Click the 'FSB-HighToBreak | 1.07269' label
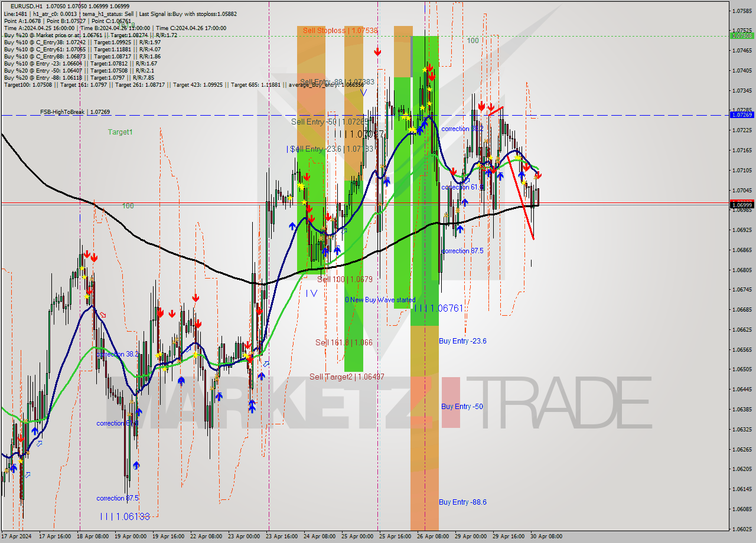 click(x=75, y=112)
